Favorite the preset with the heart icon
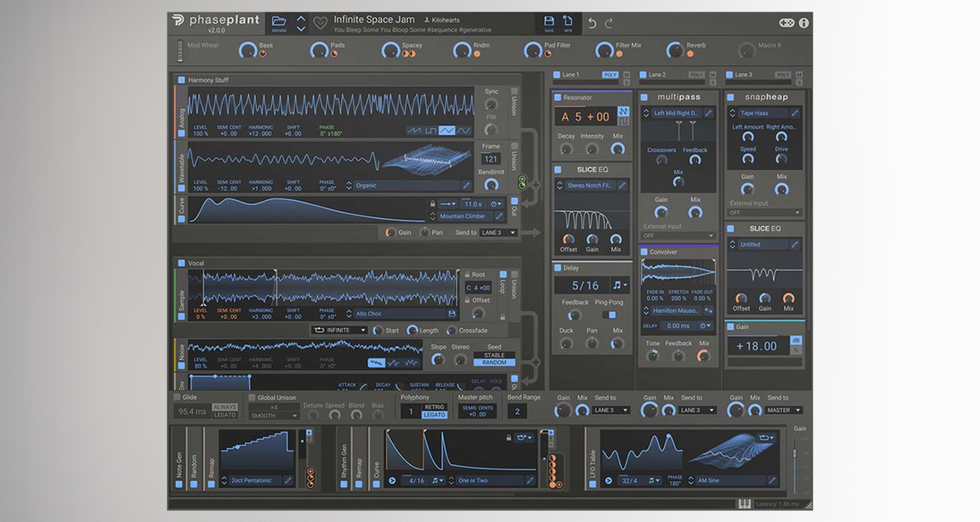The height and width of the screenshot is (522, 980). click(x=320, y=24)
